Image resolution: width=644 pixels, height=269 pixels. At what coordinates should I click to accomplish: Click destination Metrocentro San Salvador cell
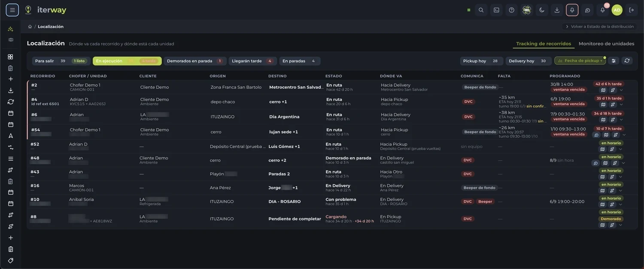click(296, 87)
